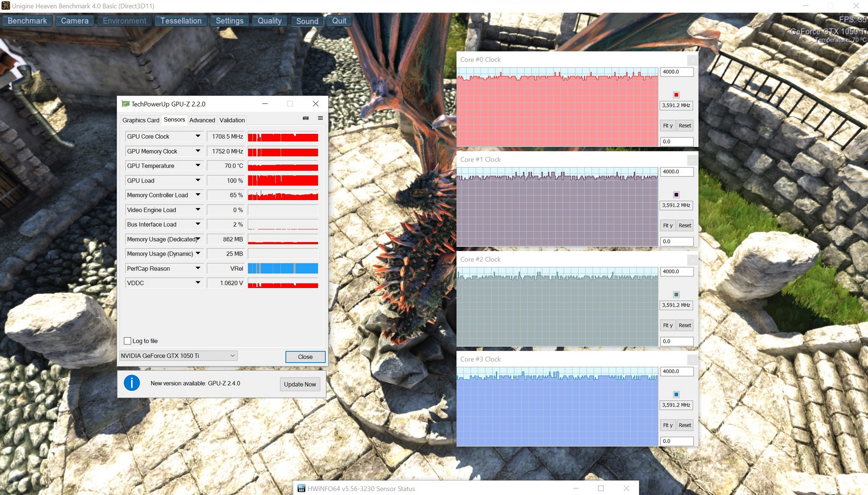Enable the Log to file checkbox
The image size is (868, 495).
tap(127, 341)
